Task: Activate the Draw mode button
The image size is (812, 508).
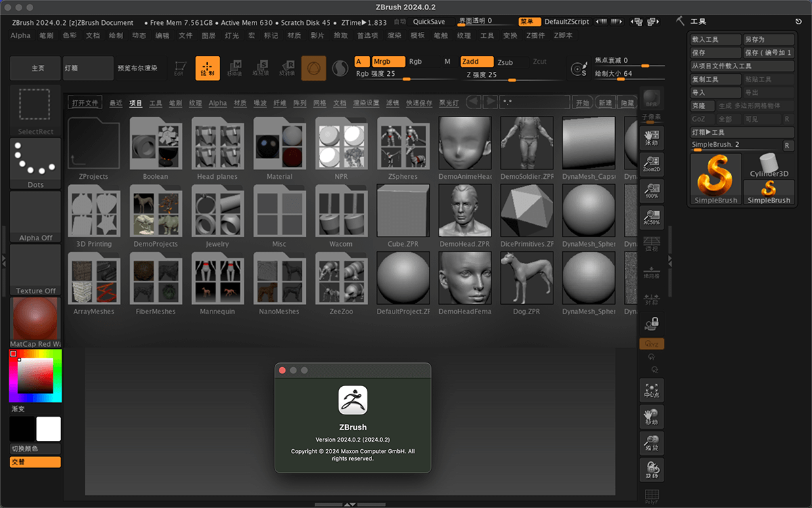Action: pyautogui.click(x=208, y=68)
